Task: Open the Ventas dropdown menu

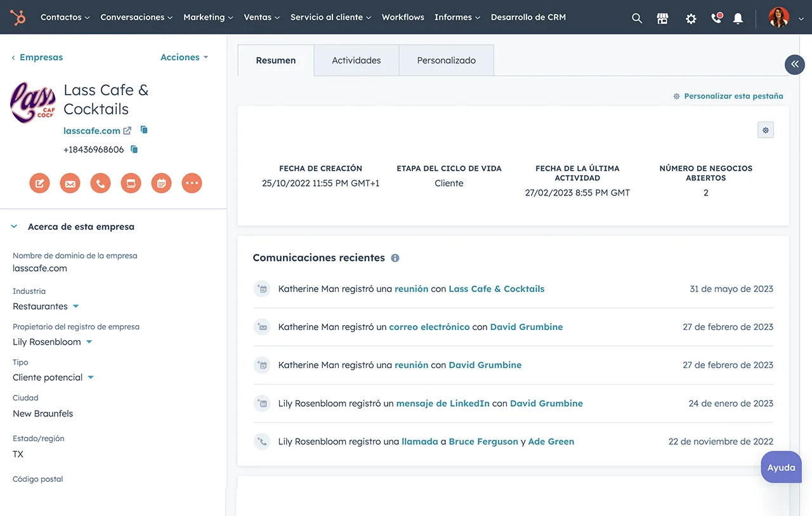Action: (x=262, y=17)
